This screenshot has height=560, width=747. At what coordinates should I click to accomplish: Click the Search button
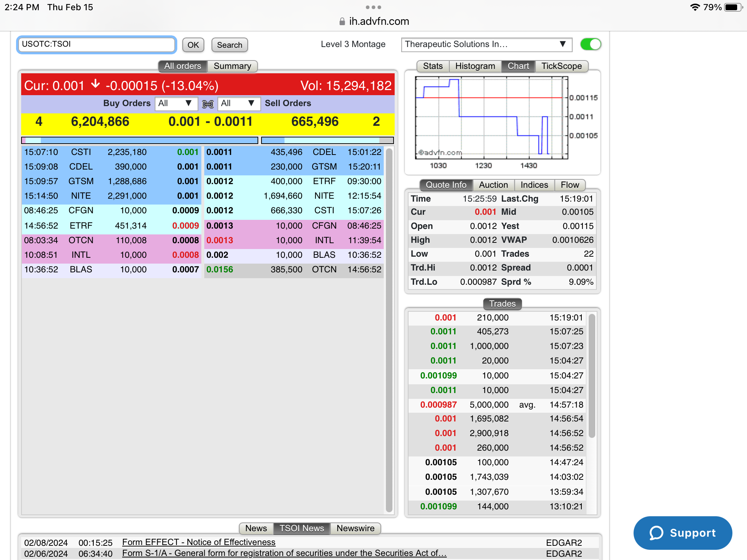click(x=229, y=45)
